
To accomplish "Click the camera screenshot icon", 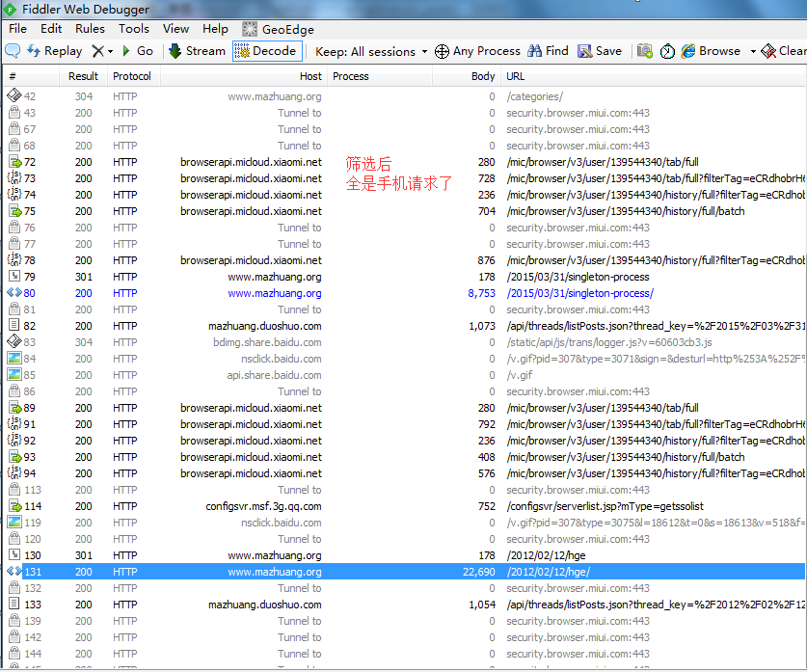I will (645, 51).
